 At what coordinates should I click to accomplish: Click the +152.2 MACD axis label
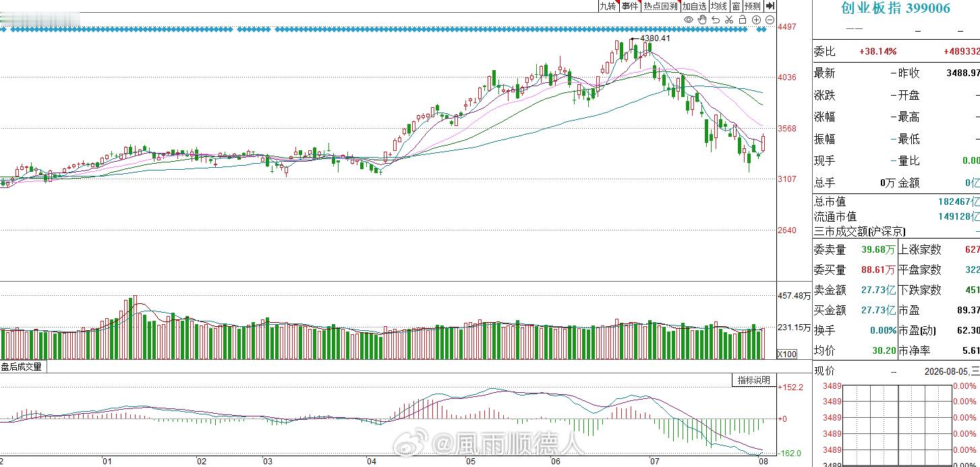pyautogui.click(x=790, y=387)
